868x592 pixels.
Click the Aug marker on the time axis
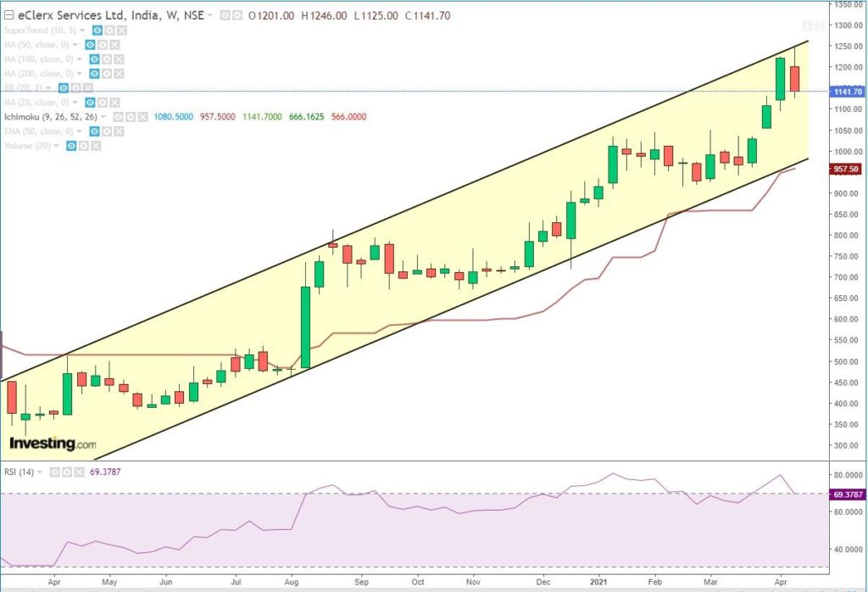pyautogui.click(x=292, y=582)
